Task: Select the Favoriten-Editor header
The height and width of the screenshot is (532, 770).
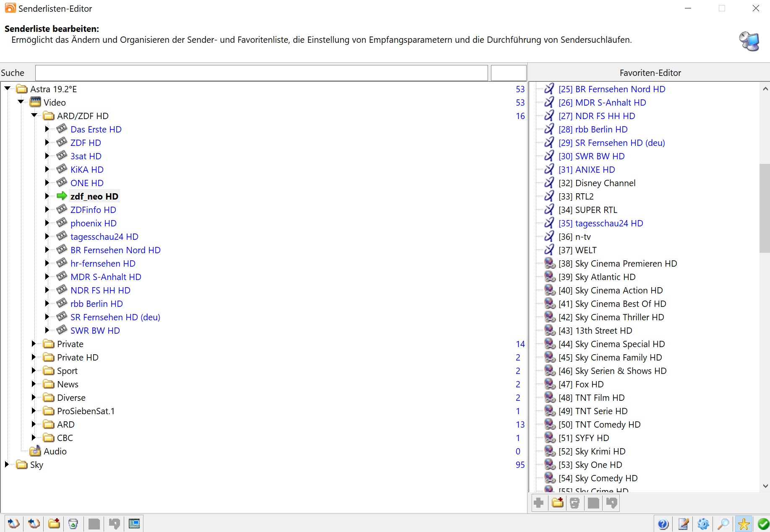Action: (650, 73)
